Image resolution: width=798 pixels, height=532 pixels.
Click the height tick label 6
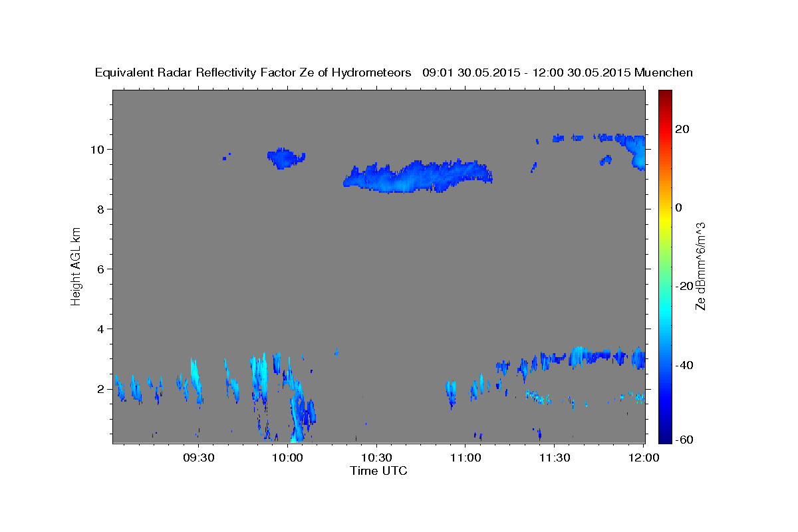[101, 269]
